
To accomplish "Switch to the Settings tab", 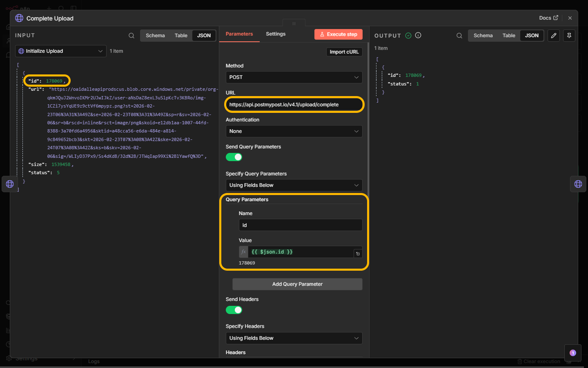I will tap(276, 34).
